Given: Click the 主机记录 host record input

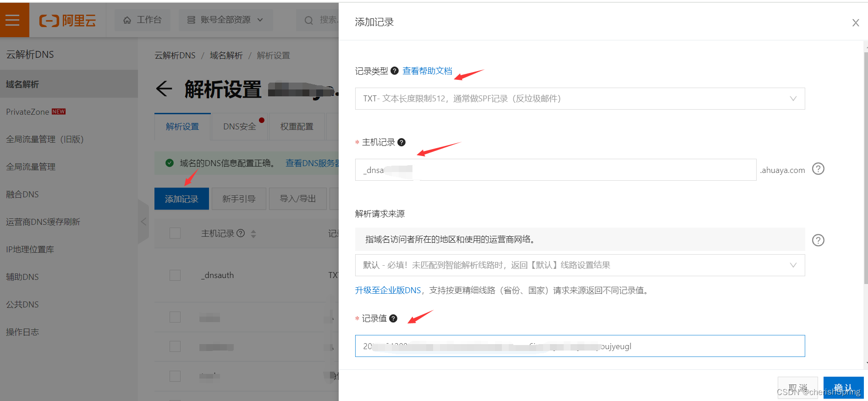Looking at the screenshot, I should 555,170.
